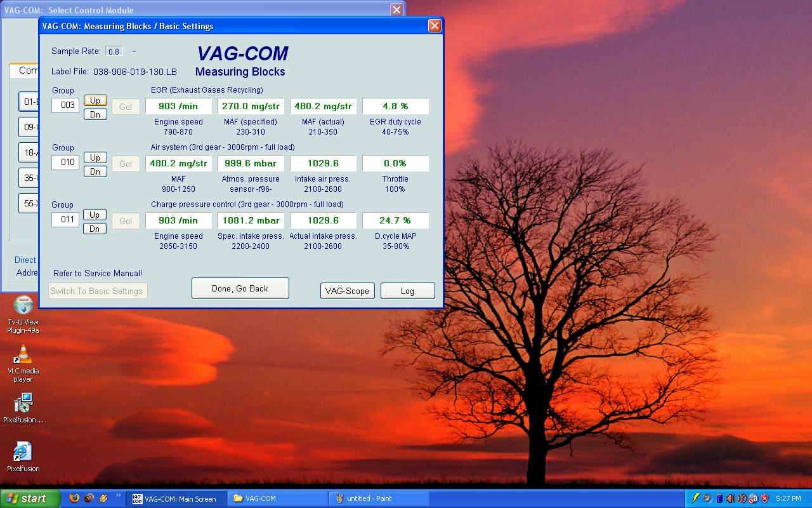Click the yellow lightning bolt tray icon
The image size is (812, 508).
coord(696,498)
